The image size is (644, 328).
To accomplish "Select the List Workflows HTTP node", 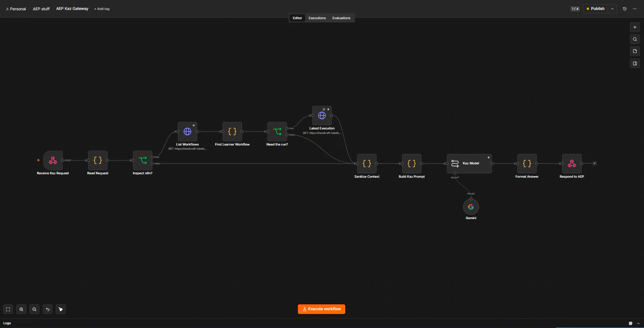I will pyautogui.click(x=187, y=131).
